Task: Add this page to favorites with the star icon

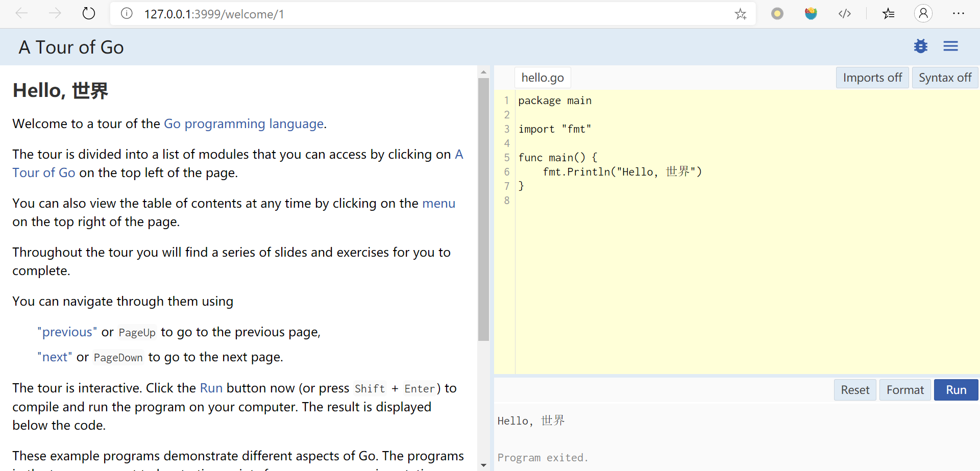Action: tap(741, 14)
